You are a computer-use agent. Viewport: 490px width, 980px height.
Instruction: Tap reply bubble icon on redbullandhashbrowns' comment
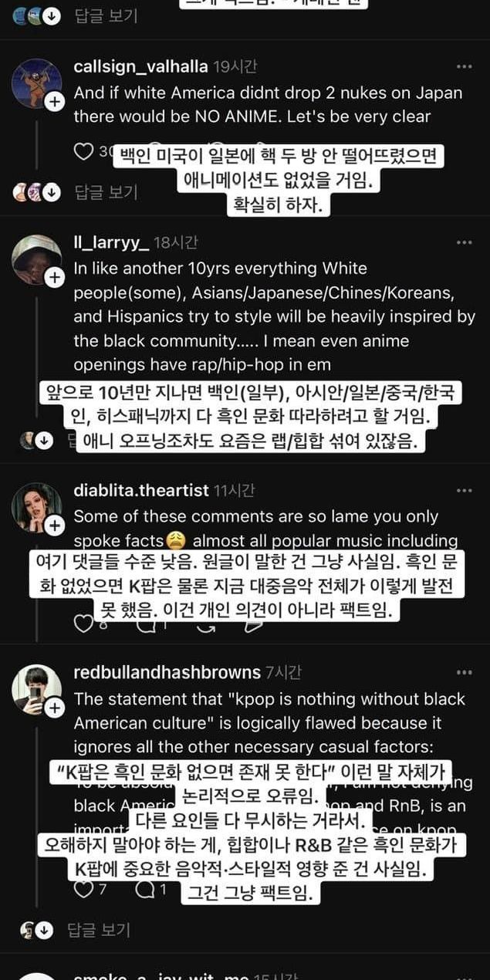pyautogui.click(x=144, y=889)
